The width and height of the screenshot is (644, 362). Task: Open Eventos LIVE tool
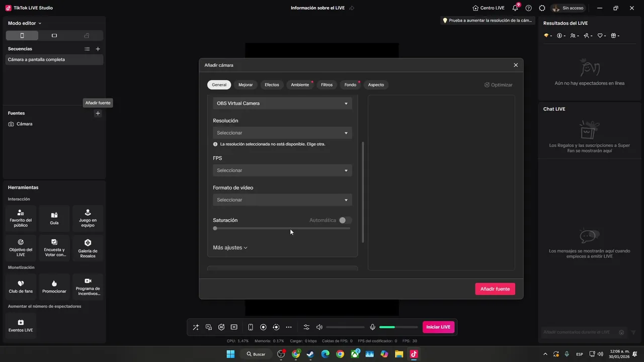(21, 326)
